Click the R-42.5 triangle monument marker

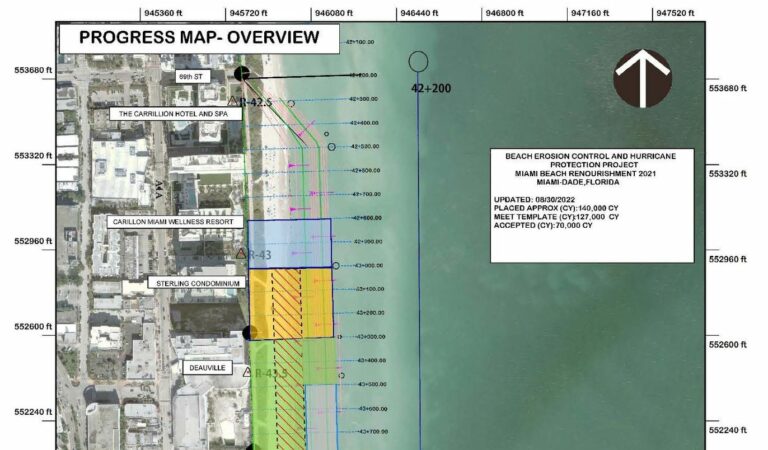coord(233,101)
